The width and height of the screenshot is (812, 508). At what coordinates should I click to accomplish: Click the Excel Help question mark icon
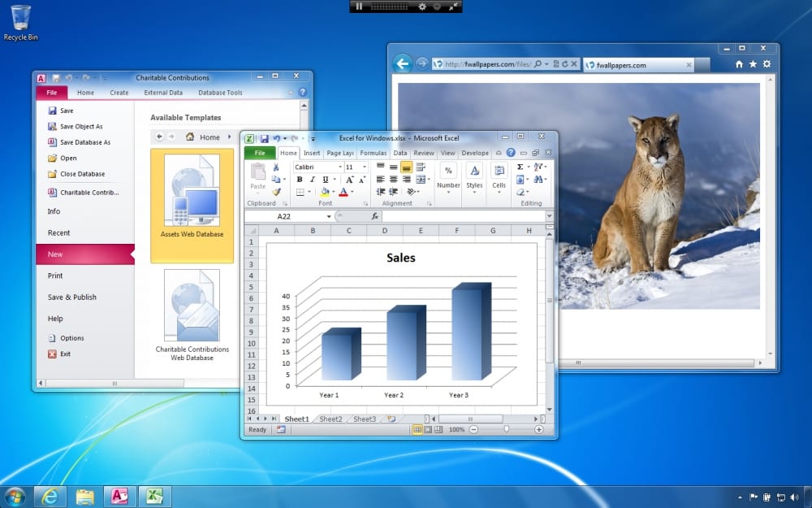click(x=511, y=153)
